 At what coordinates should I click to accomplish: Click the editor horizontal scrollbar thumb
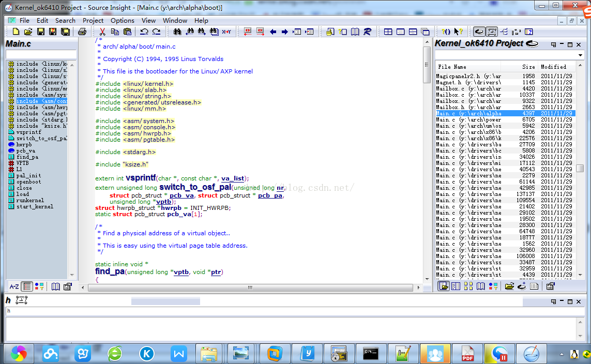tap(250, 287)
